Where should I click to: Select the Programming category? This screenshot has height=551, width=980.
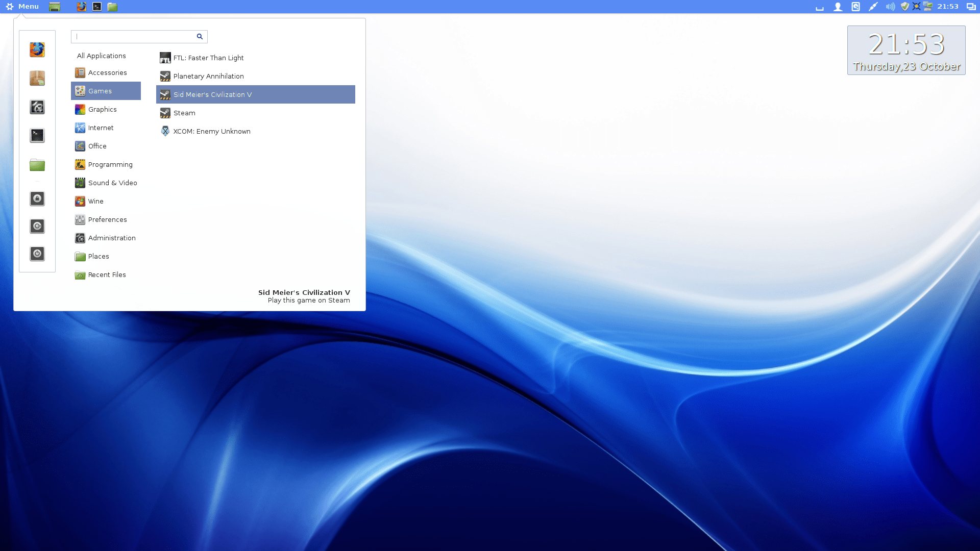click(x=106, y=164)
